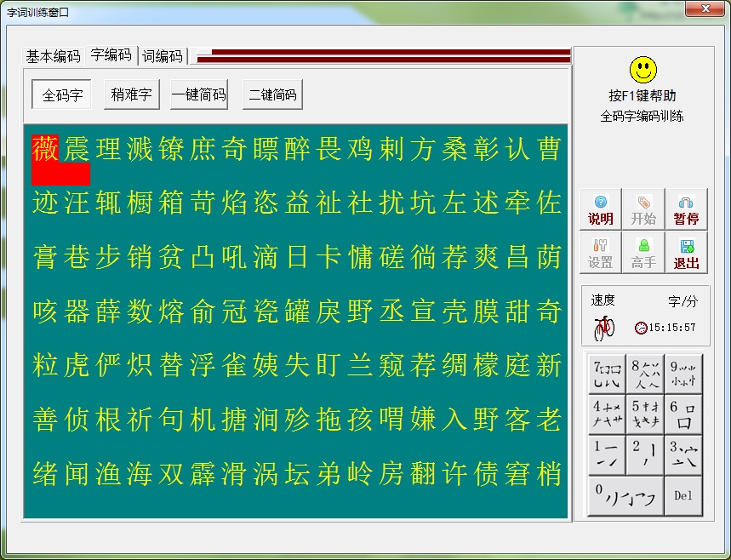Click keypad key 4 stroke button
This screenshot has width=731, height=560.
[x=607, y=414]
